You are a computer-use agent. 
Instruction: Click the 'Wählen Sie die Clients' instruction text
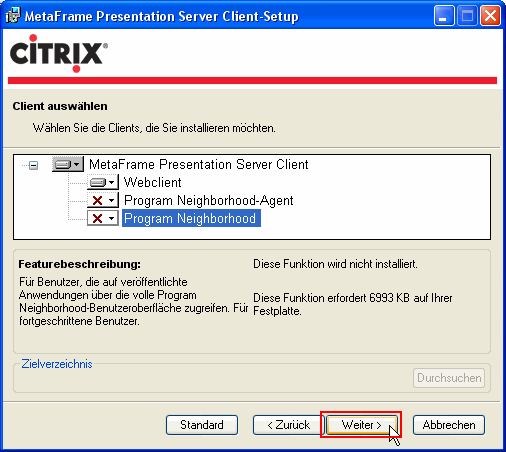pyautogui.click(x=154, y=128)
